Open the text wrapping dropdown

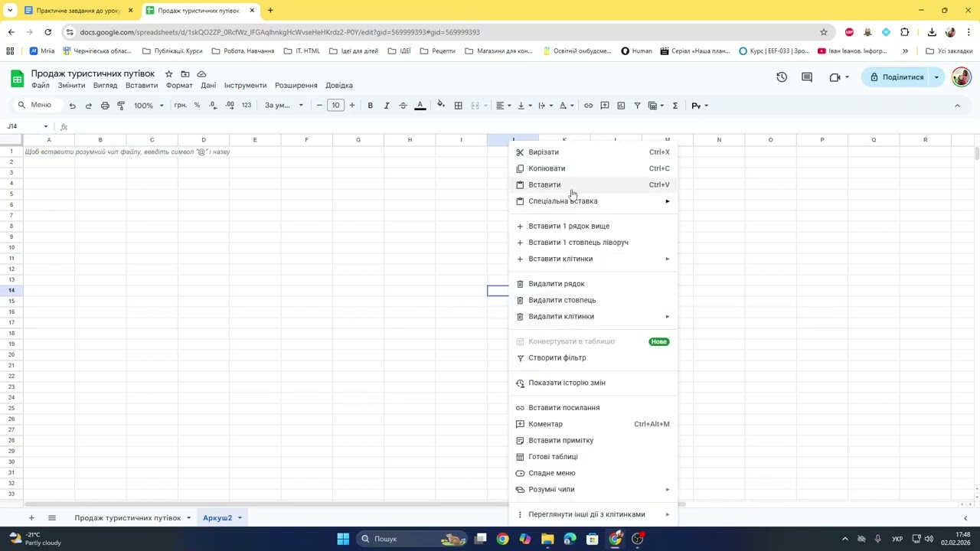coord(544,106)
